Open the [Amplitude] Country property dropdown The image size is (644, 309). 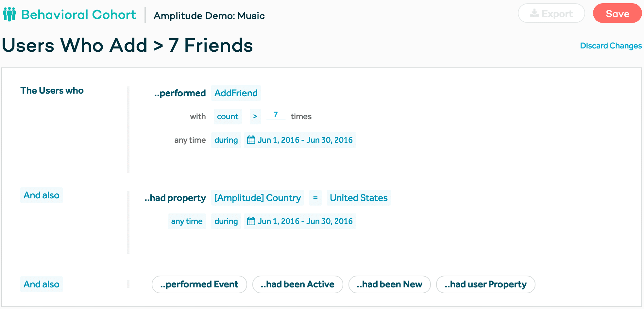pyautogui.click(x=257, y=198)
